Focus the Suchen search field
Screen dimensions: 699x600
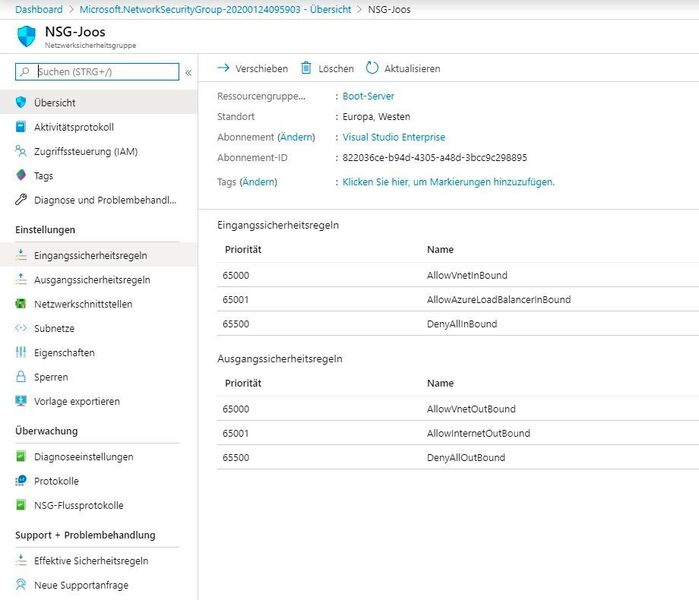[x=105, y=72]
